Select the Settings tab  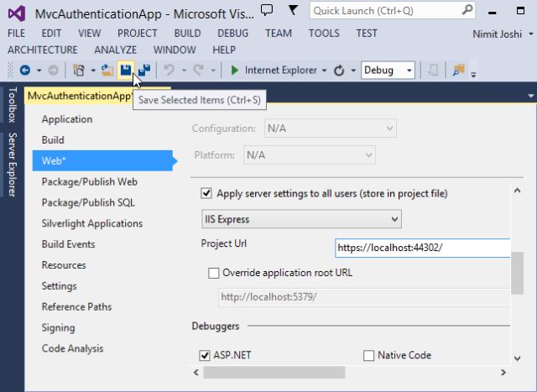pyautogui.click(x=60, y=286)
